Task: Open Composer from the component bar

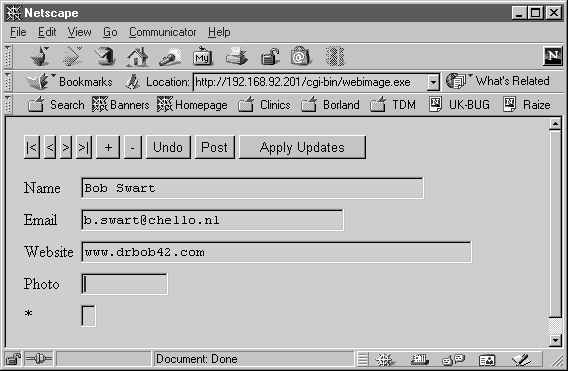Action: coord(521,360)
